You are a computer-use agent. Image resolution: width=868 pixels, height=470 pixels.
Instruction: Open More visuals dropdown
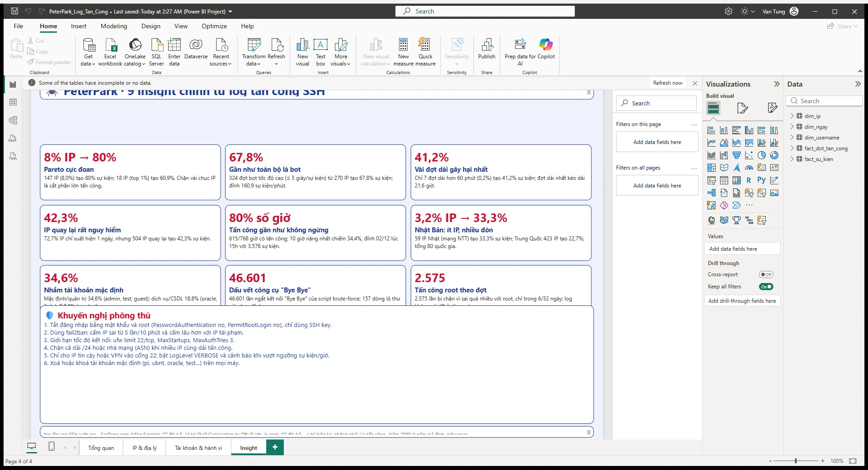[341, 52]
